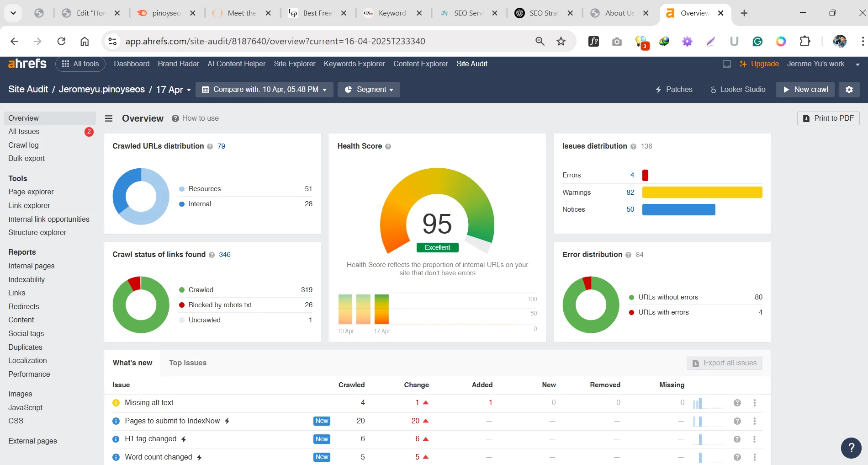Open more options for Word count changed row
Viewport: 868px width, 465px height.
coord(755,457)
